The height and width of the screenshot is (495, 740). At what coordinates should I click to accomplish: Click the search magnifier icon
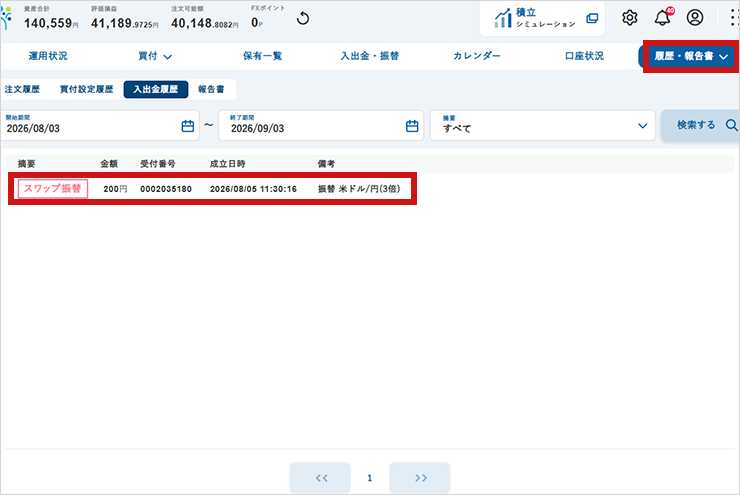coord(732,125)
